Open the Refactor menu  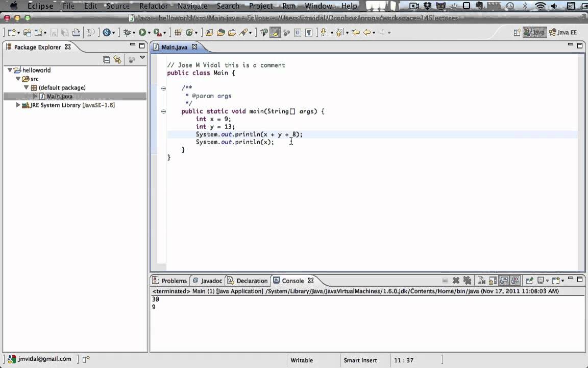coord(154,6)
